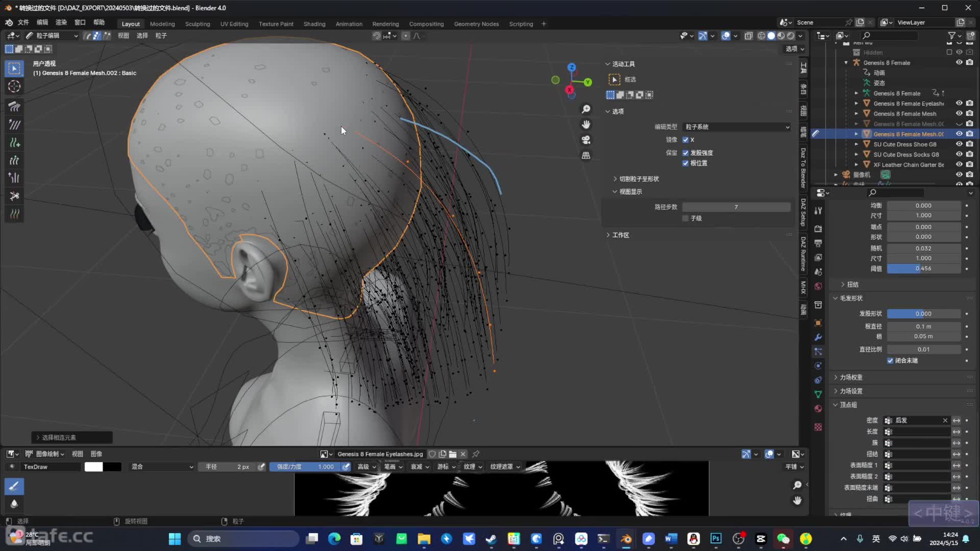Switch perspective/orthographic grid icon in viewport
The width and height of the screenshot is (980, 551).
coord(586,155)
